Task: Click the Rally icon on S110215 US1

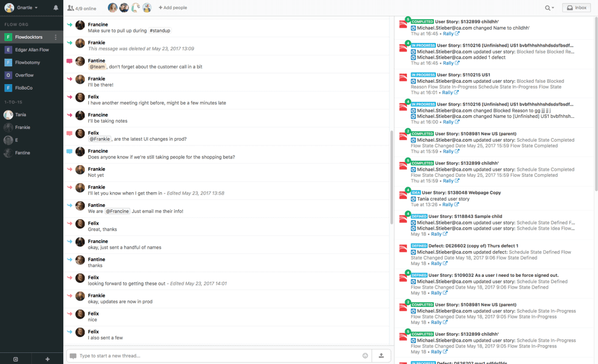Action: coord(403,78)
